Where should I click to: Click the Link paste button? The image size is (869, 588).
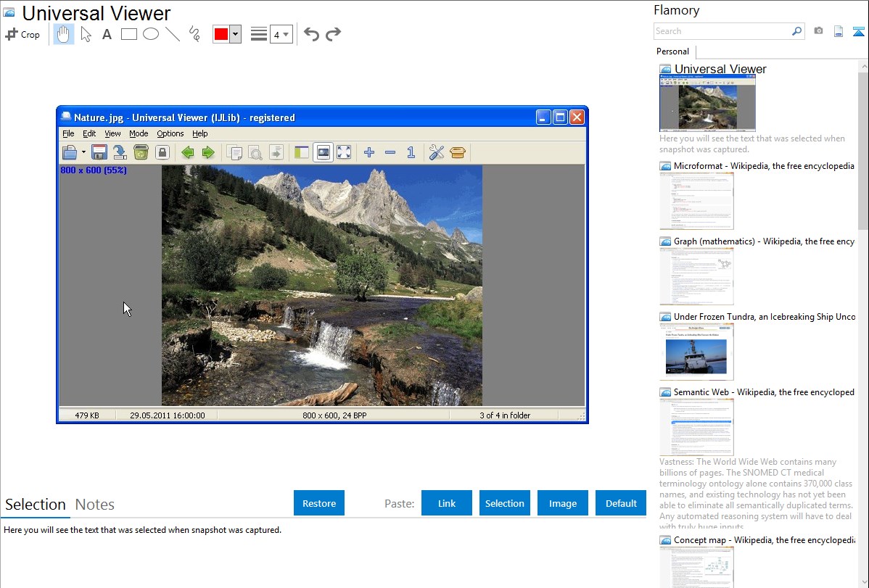447,503
